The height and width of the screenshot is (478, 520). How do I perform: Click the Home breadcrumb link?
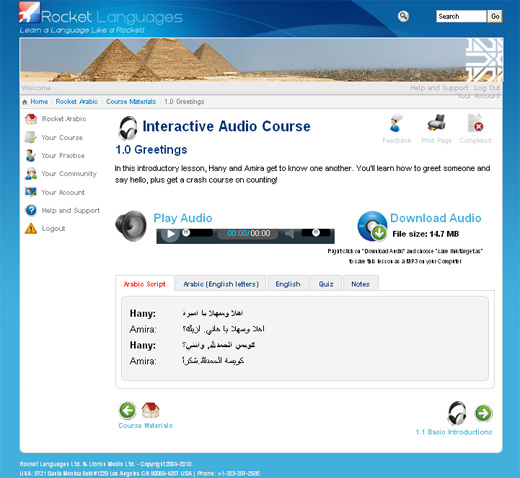coord(39,102)
